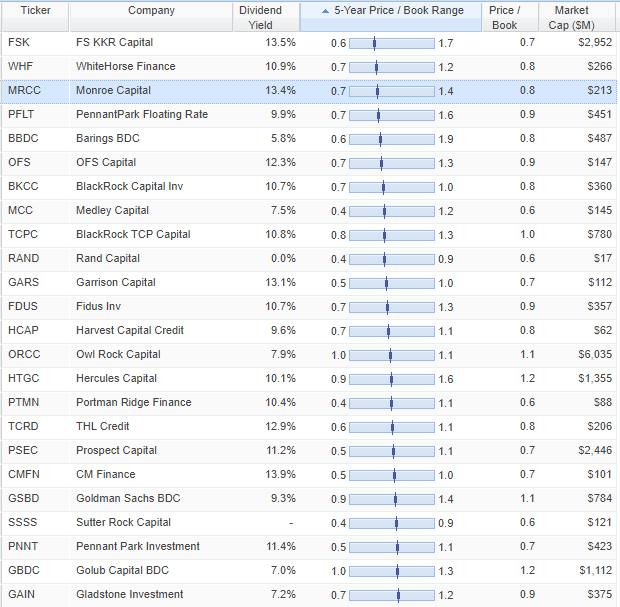Select the FSK ticker cell
620x607 pixels.
coord(35,42)
